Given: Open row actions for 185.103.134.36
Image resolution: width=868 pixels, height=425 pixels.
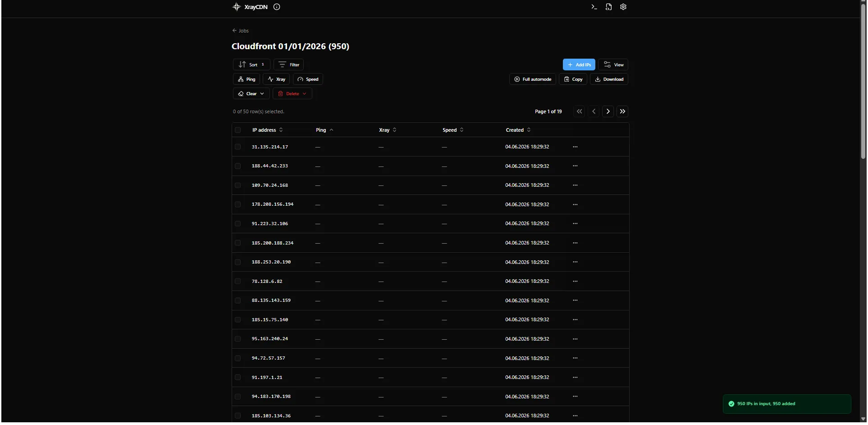Looking at the screenshot, I should pos(575,416).
